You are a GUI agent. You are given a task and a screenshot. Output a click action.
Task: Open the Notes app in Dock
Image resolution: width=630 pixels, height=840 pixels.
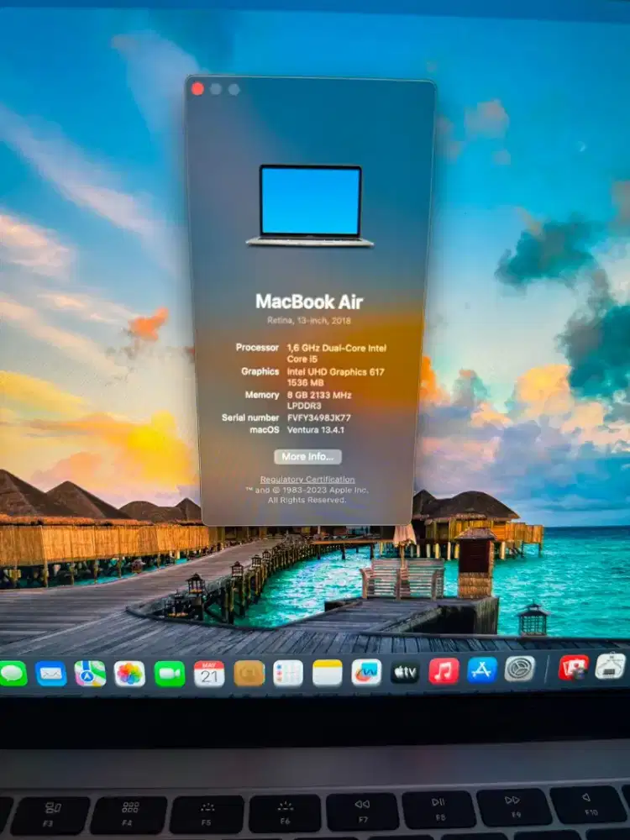[328, 673]
